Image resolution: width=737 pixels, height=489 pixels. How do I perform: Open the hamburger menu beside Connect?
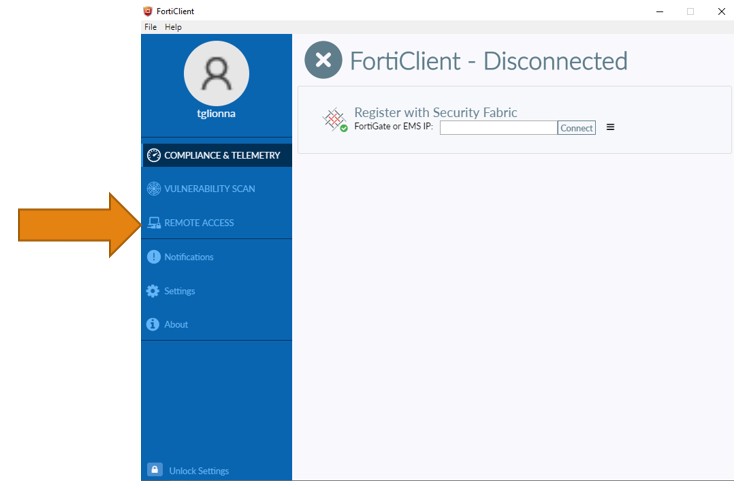pos(610,127)
